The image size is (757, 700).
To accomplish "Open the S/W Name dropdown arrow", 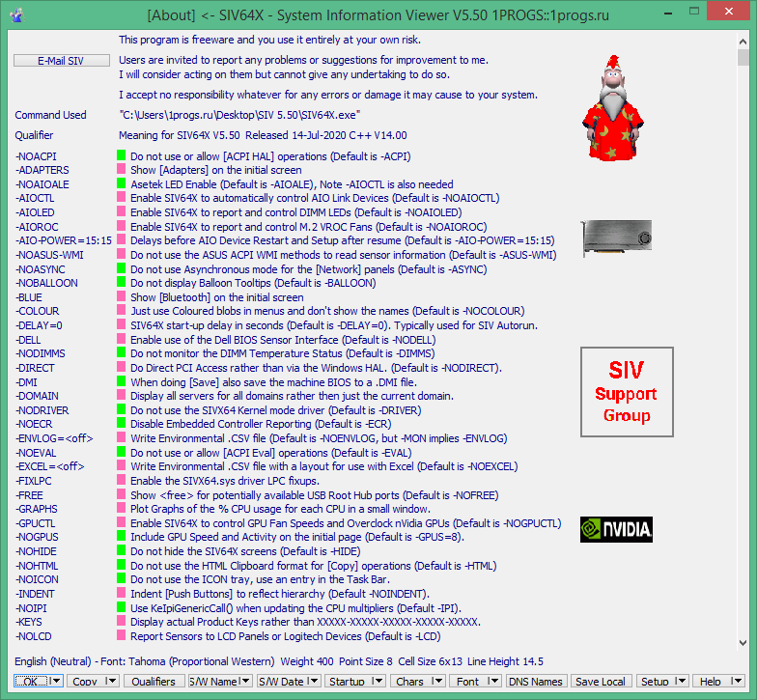I will (x=245, y=682).
